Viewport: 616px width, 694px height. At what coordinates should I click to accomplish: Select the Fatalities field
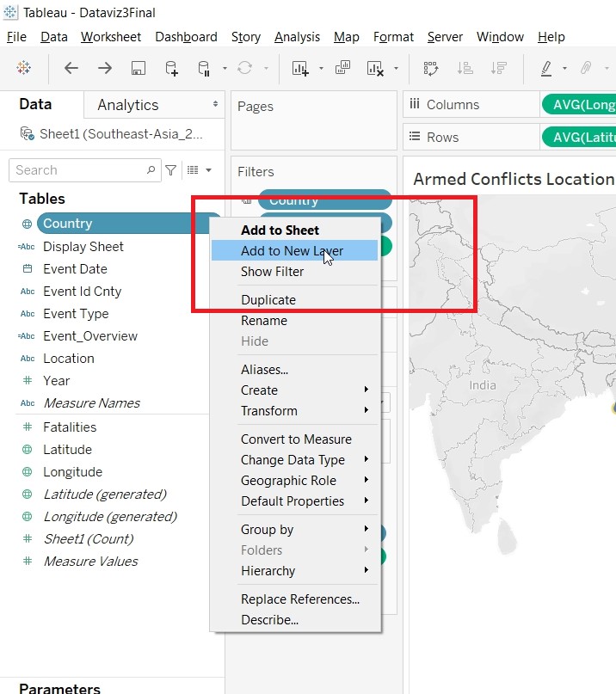70,427
